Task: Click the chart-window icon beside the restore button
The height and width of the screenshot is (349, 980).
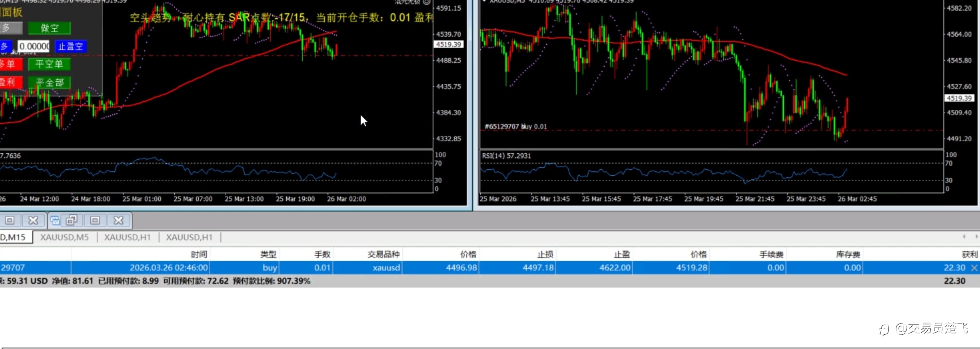Action: [55, 220]
